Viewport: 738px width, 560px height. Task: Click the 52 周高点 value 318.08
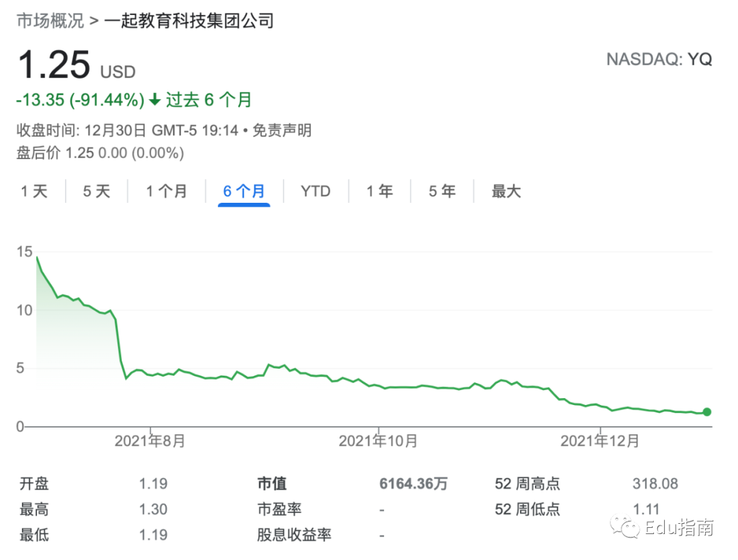pyautogui.click(x=655, y=484)
